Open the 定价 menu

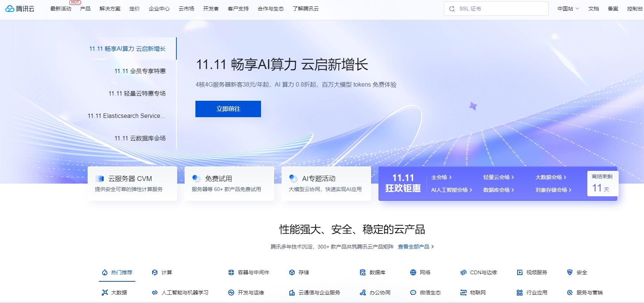click(x=135, y=9)
